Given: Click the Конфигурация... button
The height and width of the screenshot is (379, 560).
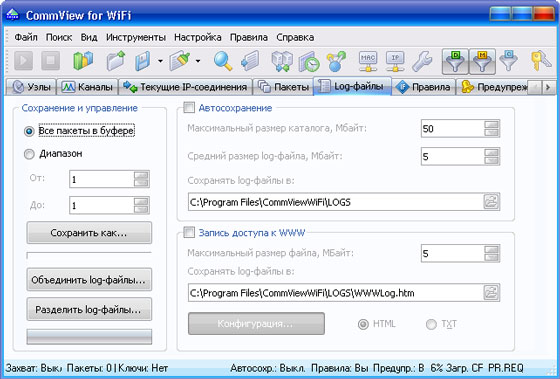Looking at the screenshot, I should (256, 324).
